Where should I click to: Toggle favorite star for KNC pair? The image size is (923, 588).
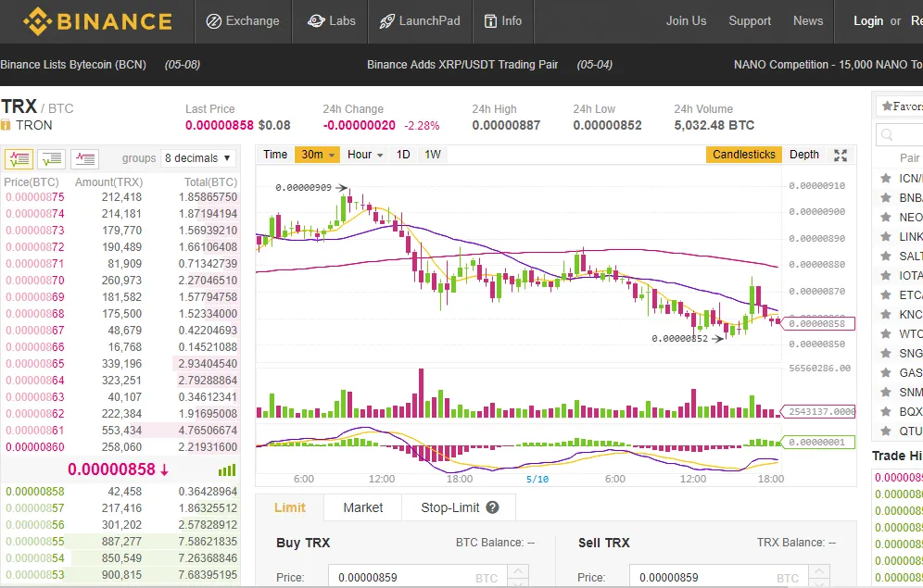click(885, 314)
